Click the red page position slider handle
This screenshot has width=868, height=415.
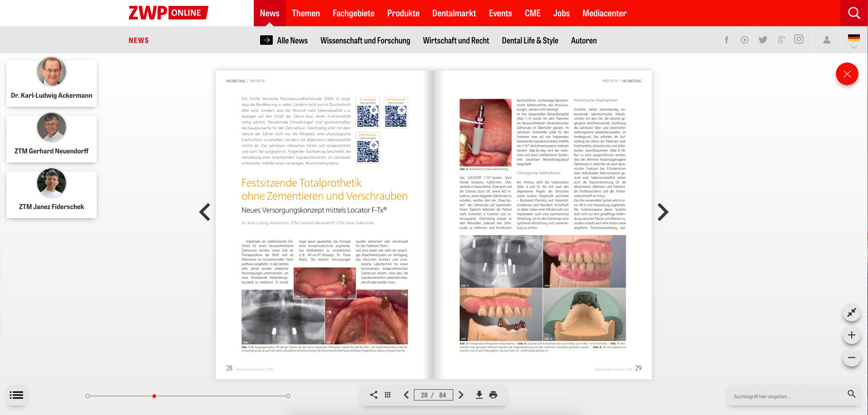154,396
